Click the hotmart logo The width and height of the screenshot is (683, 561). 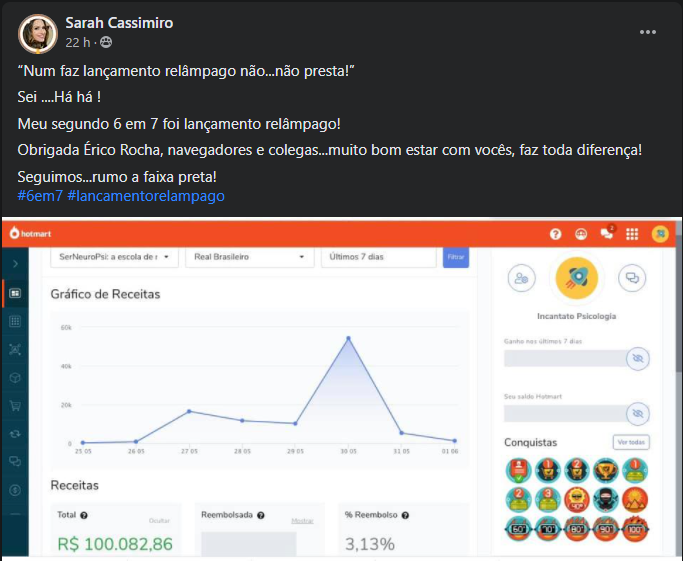(30, 233)
